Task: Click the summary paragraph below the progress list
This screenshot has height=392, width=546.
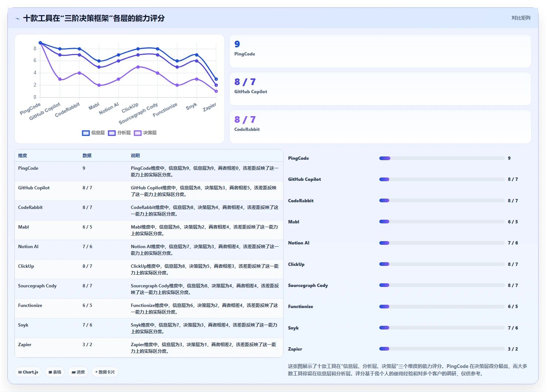Action: [408, 370]
